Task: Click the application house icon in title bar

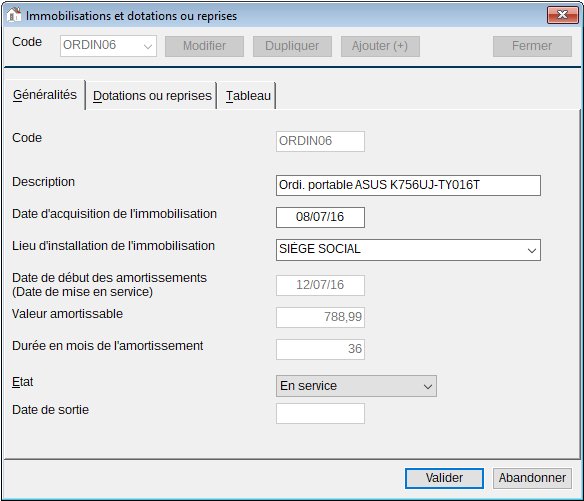Action: tap(14, 15)
